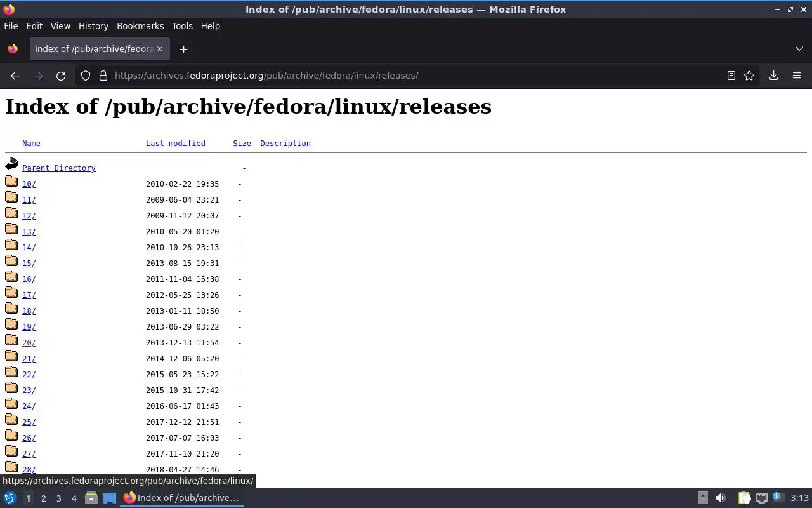Expand the list all tabs chevron

(x=799, y=49)
